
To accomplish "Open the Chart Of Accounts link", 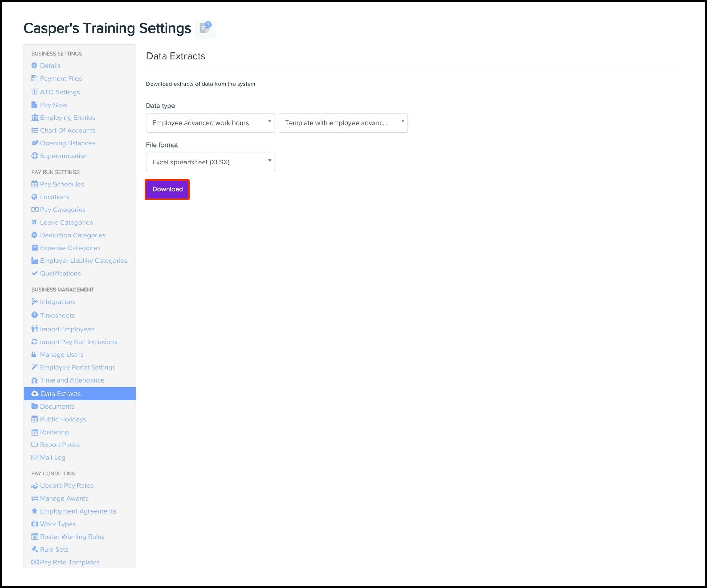I will [68, 130].
